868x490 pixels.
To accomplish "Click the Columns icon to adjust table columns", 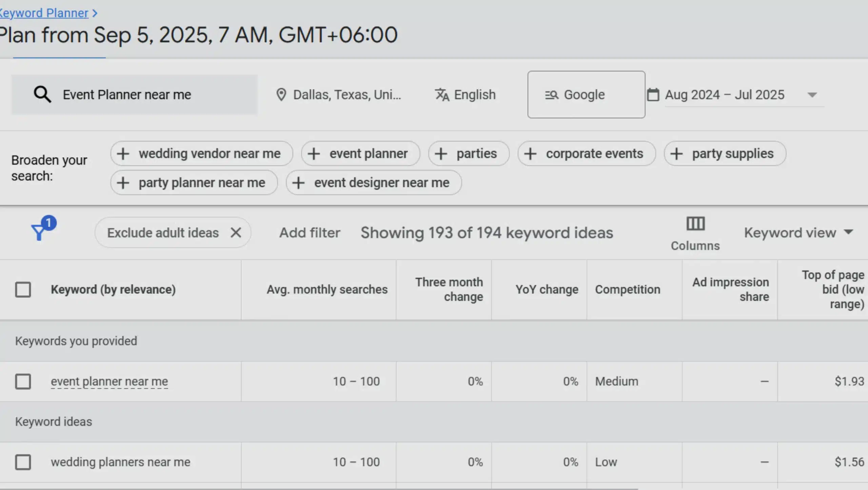I will [695, 224].
